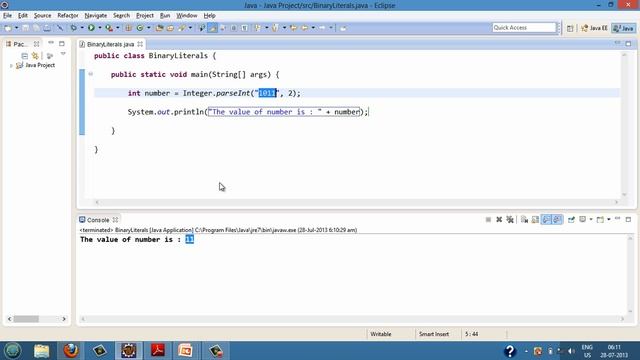Click the green Run button in toolbar
The width and height of the screenshot is (640, 360).
91,28
